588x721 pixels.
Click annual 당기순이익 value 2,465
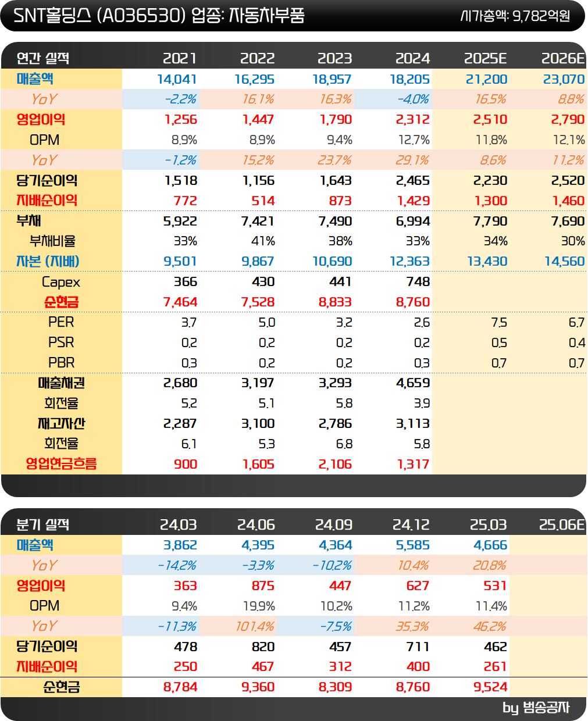tap(413, 181)
